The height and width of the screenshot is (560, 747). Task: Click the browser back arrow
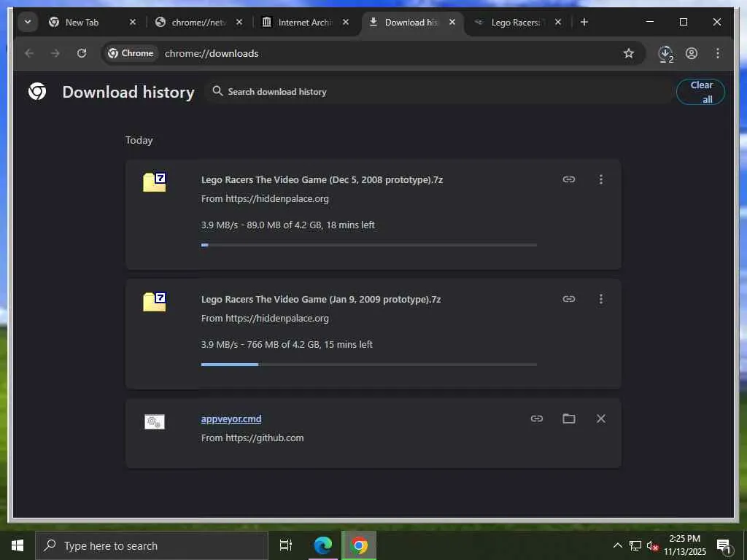29,53
